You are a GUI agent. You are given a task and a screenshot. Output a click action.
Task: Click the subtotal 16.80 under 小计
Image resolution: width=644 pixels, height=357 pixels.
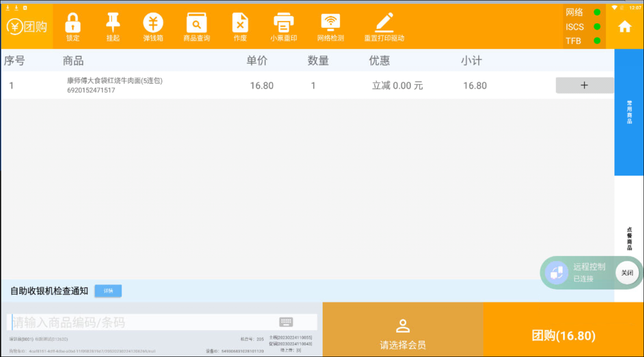coord(475,86)
